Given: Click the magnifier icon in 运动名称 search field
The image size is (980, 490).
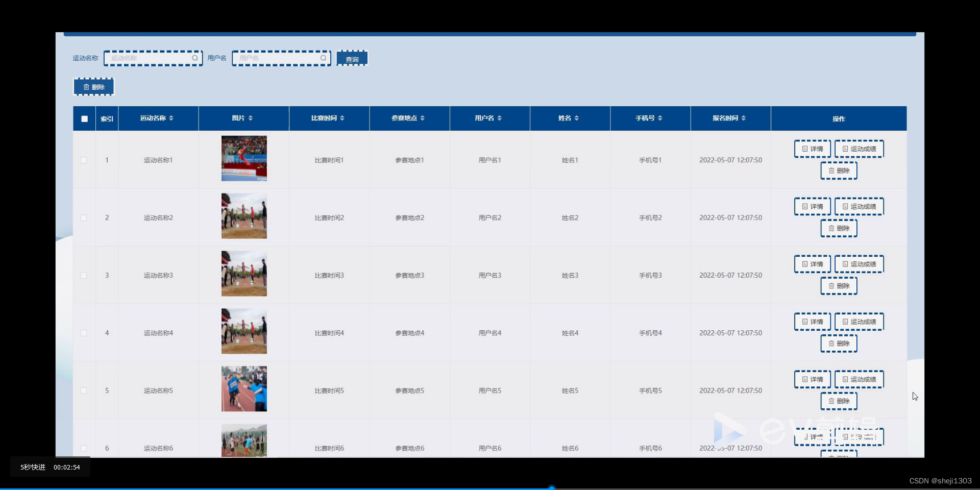Looking at the screenshot, I should (x=195, y=58).
